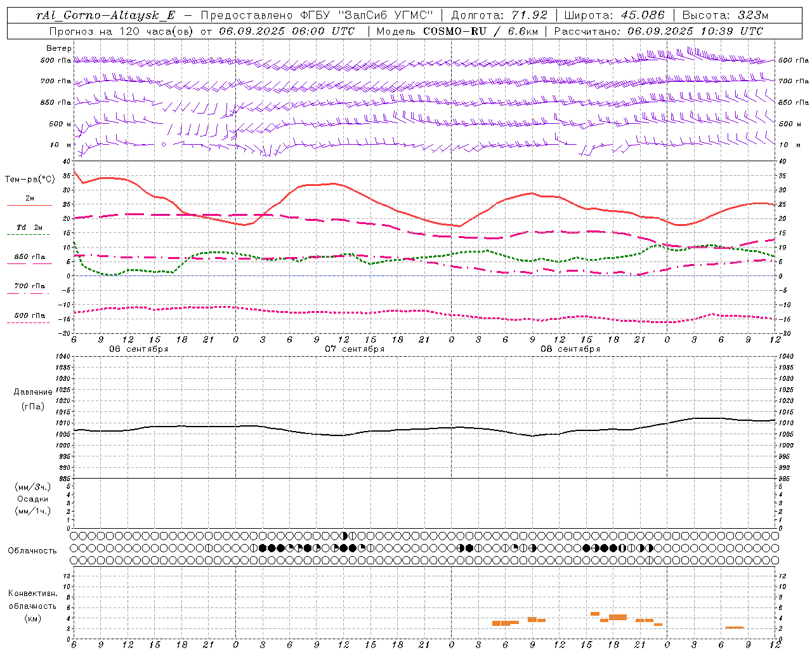The height and width of the screenshot is (650, 812).
Task: Click the Облачность cloudiness label
Action: coord(32,551)
